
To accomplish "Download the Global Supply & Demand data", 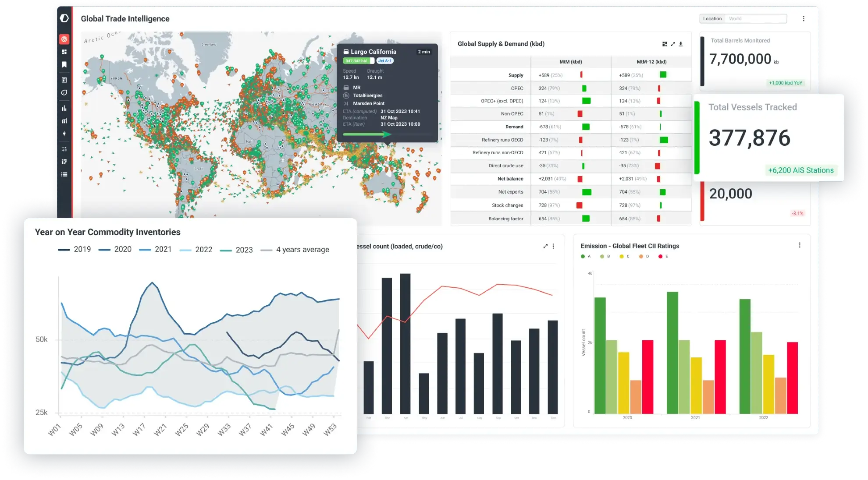I will click(x=680, y=44).
